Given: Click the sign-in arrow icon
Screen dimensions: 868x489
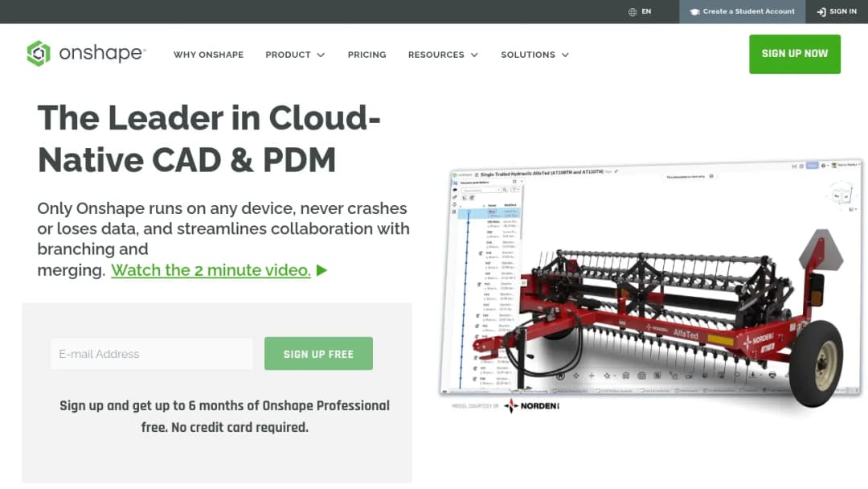Looking at the screenshot, I should pyautogui.click(x=821, y=11).
